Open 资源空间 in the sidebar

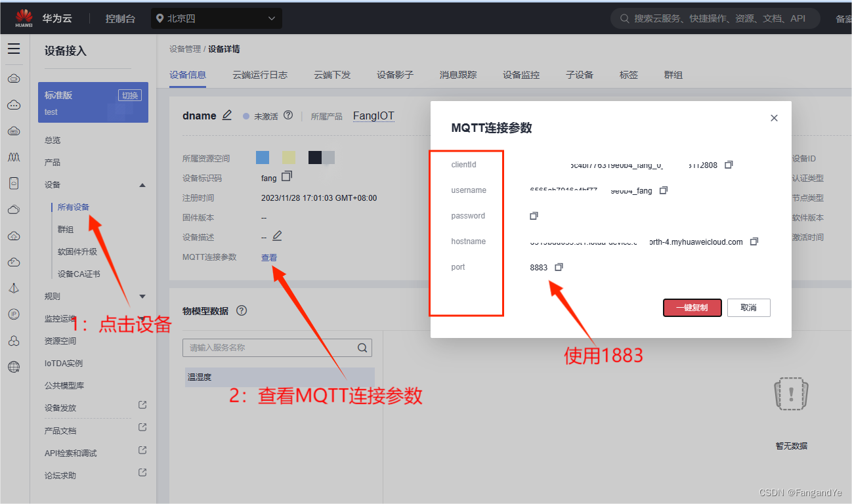[x=60, y=341]
